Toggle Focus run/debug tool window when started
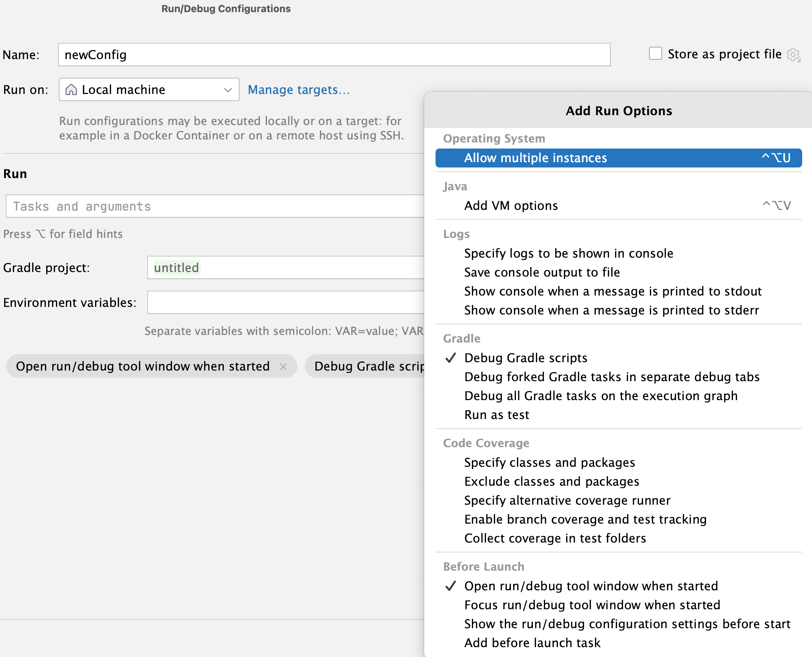812x657 pixels. coord(618,605)
